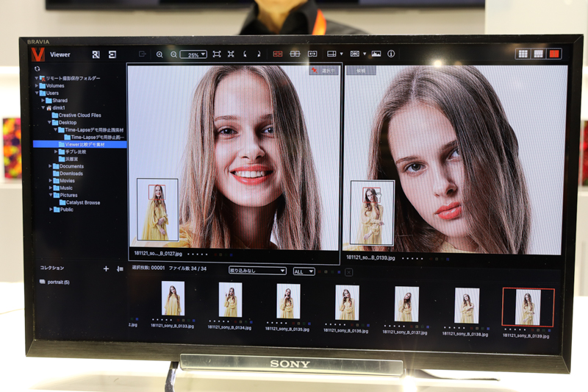Image resolution: width=588 pixels, height=392 pixels.
Task: Open the ALL filter dropdown
Action: 304,271
